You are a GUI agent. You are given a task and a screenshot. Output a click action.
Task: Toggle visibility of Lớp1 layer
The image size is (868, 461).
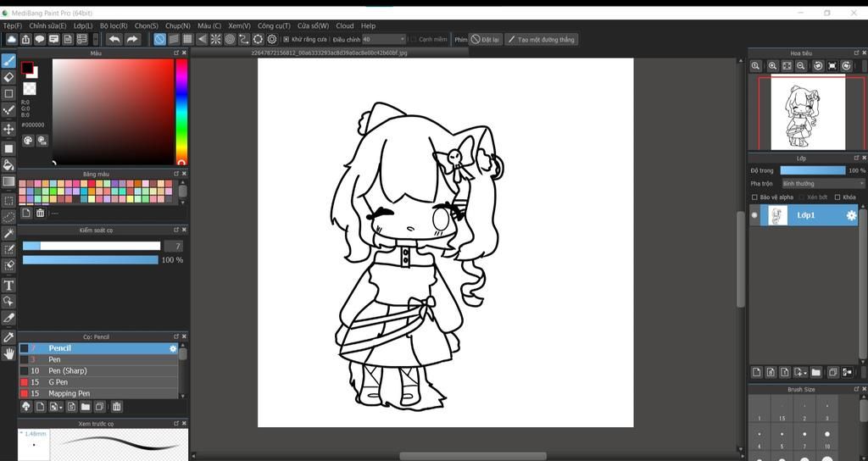point(754,215)
